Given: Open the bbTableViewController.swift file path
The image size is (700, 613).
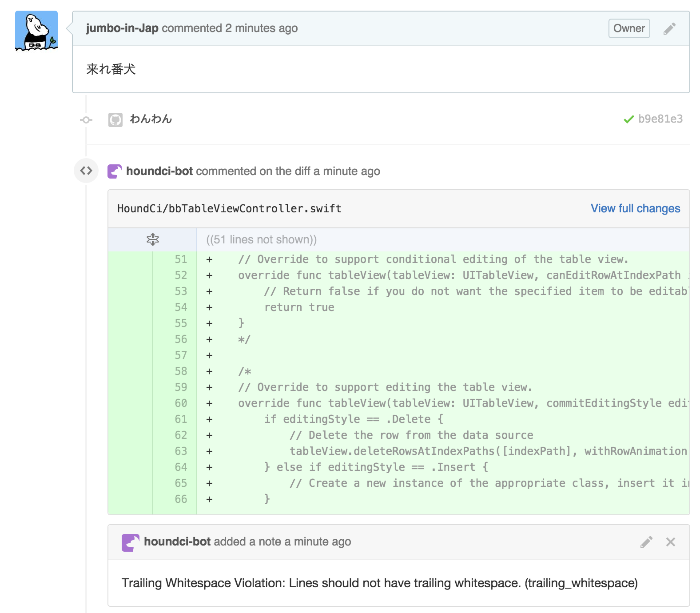Looking at the screenshot, I should (229, 209).
